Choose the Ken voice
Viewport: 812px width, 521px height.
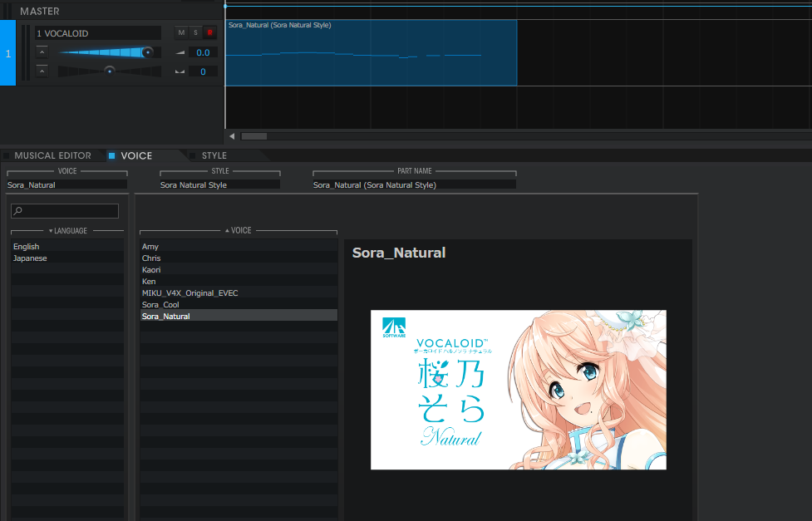click(x=239, y=281)
